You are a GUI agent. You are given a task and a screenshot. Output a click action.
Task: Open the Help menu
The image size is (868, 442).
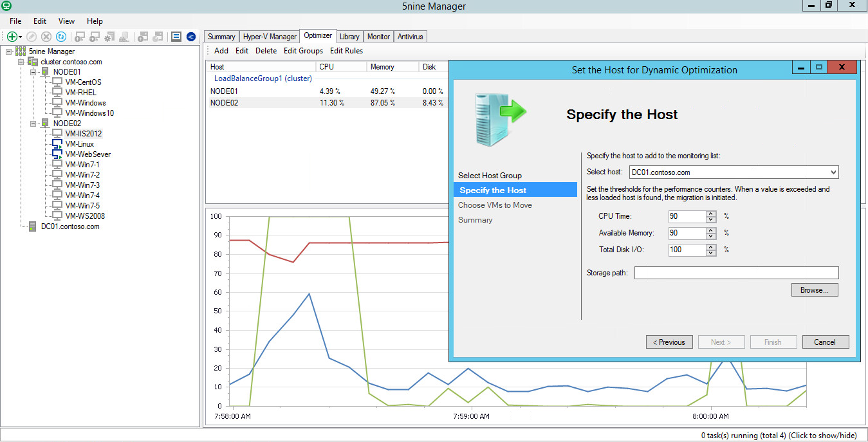(95, 21)
